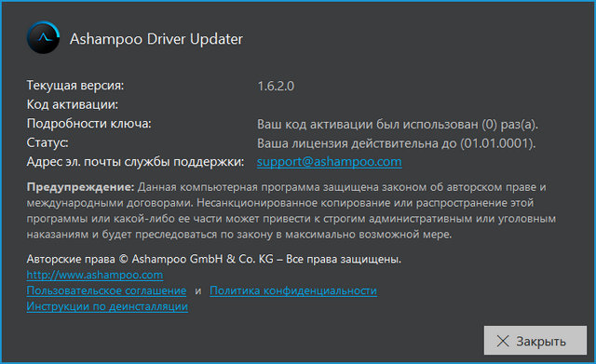
Task: Open the Инструкции по деинсталляции link
Action: click(x=107, y=306)
